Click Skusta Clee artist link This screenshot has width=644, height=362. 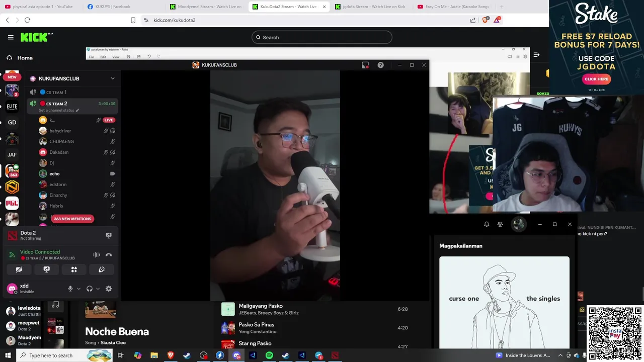coord(113,343)
